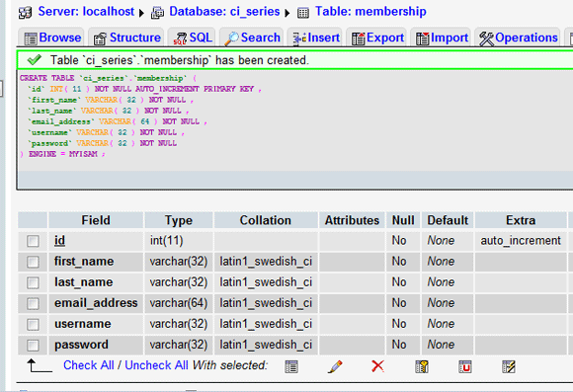The height and width of the screenshot is (392, 573).
Task: Click the Check All link
Action: click(x=89, y=365)
